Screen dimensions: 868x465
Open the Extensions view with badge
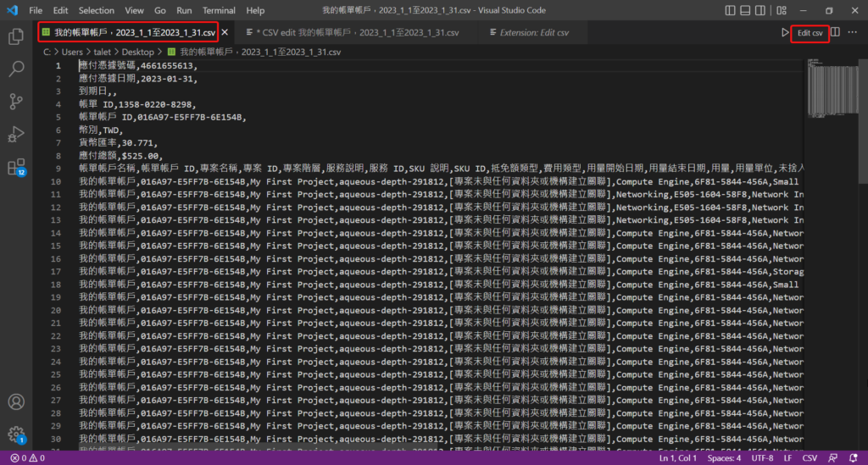point(16,167)
